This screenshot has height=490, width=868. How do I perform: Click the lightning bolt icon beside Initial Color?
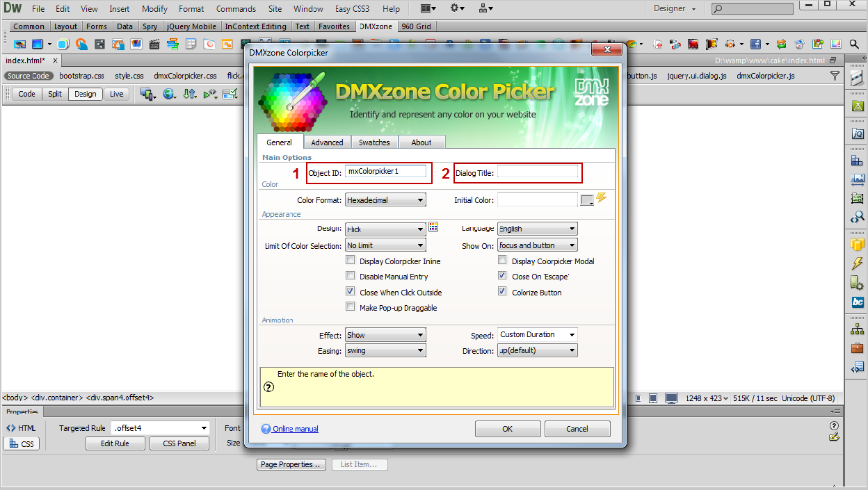601,198
